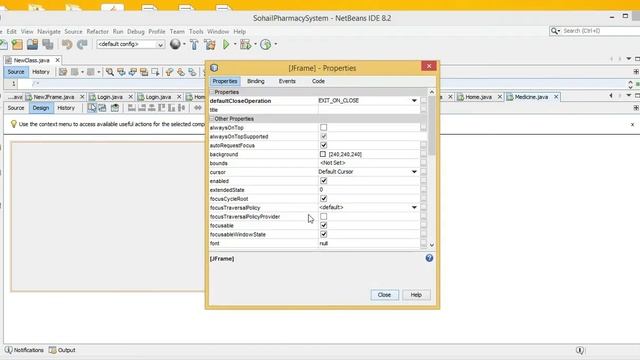
Task: Open Notifications in the status bar
Action: [24, 350]
